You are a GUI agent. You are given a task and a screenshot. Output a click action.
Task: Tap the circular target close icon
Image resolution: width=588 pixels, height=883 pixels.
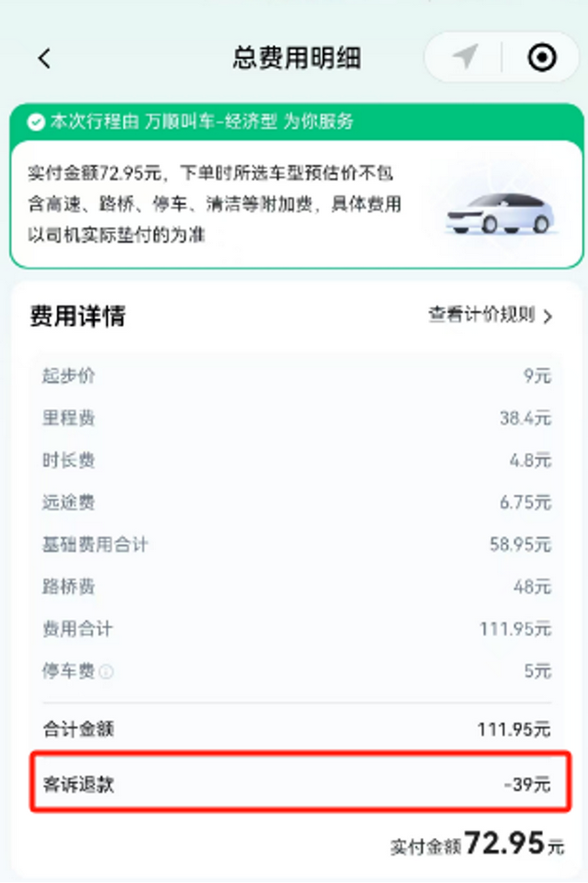[542, 57]
